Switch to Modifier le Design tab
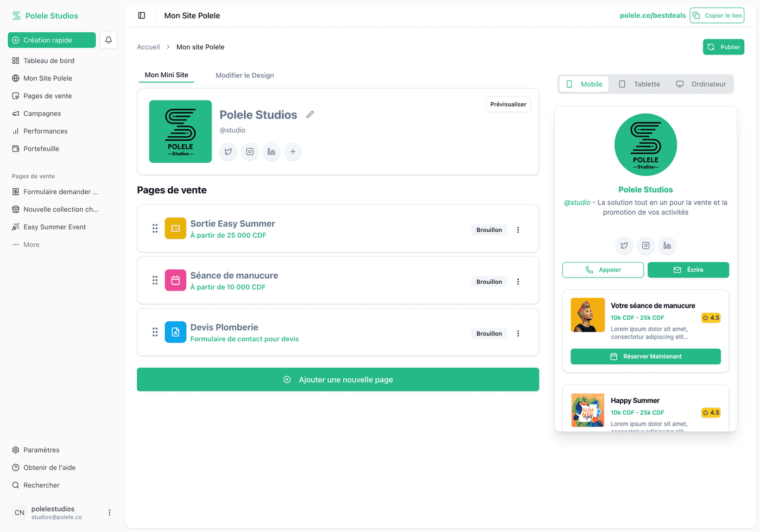This screenshot has height=532, width=760. click(244, 75)
